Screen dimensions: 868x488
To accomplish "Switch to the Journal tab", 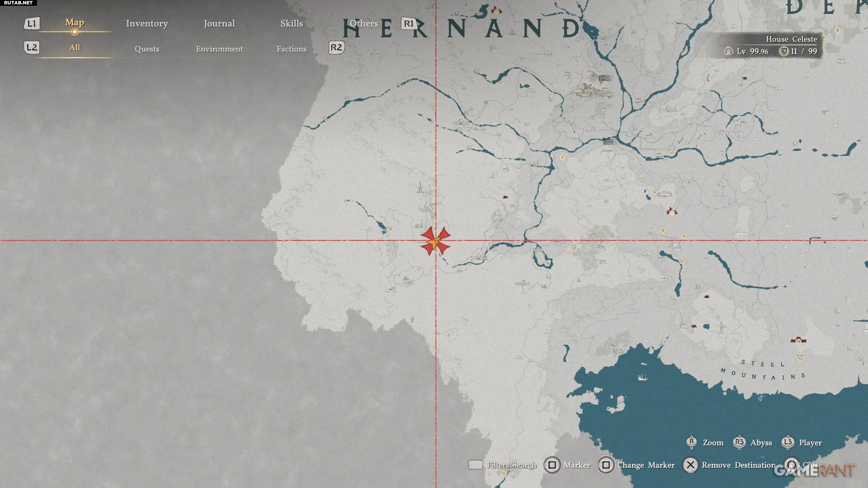I will pos(219,23).
